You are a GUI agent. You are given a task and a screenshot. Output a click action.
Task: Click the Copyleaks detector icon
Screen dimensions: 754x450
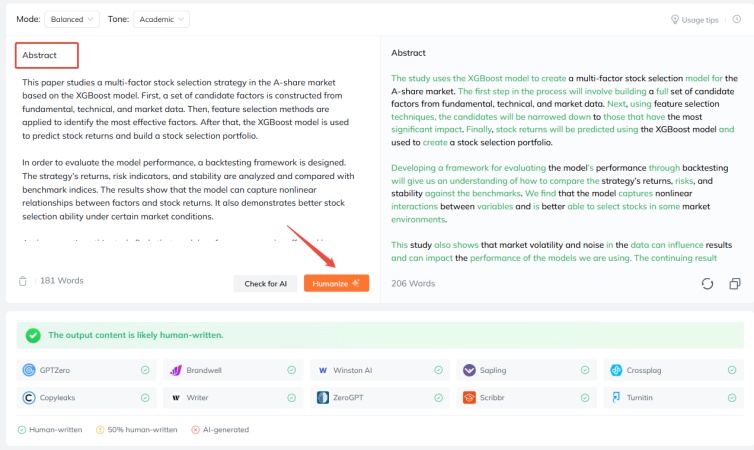(29, 397)
